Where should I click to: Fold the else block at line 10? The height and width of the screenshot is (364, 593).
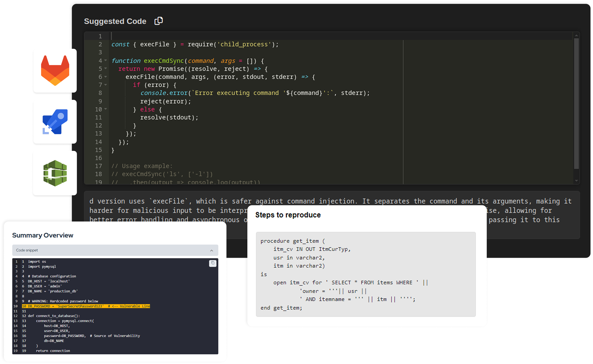[105, 109]
